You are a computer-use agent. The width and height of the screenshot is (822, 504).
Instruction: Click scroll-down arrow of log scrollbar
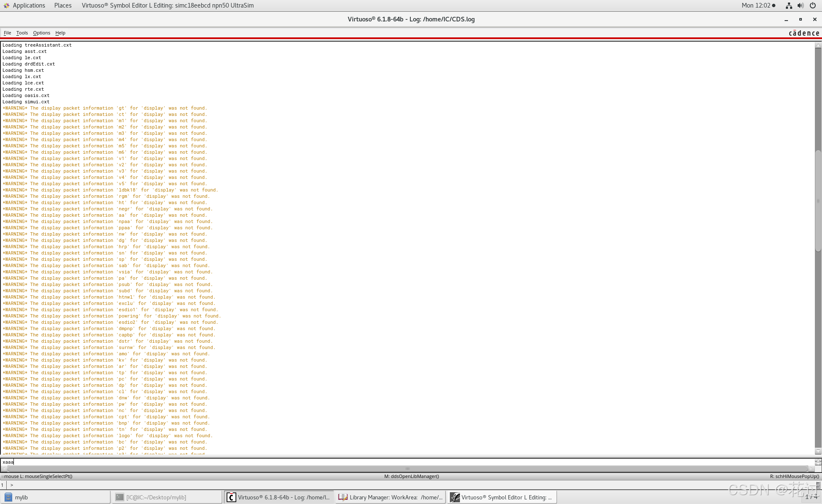point(818,451)
